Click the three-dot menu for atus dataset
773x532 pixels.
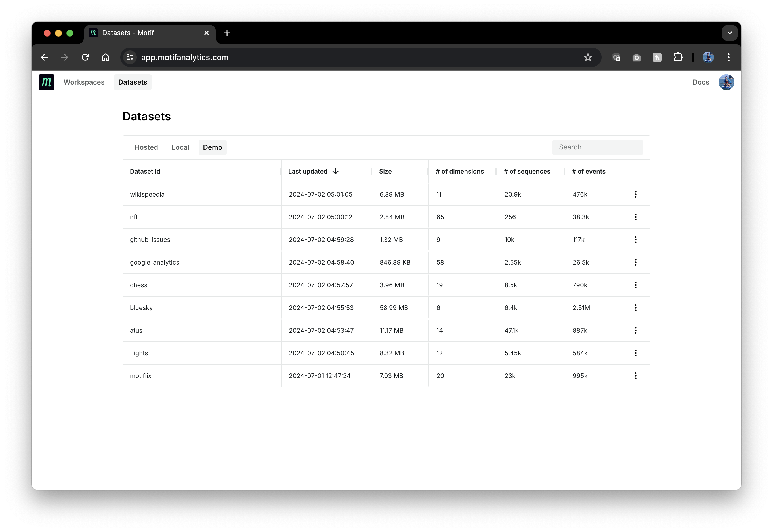[636, 330]
